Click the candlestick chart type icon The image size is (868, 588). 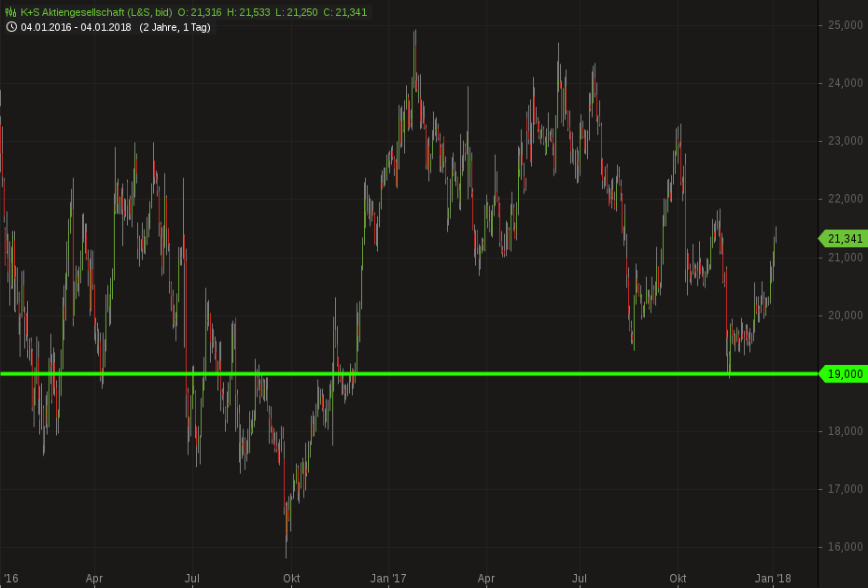pyautogui.click(x=11, y=11)
